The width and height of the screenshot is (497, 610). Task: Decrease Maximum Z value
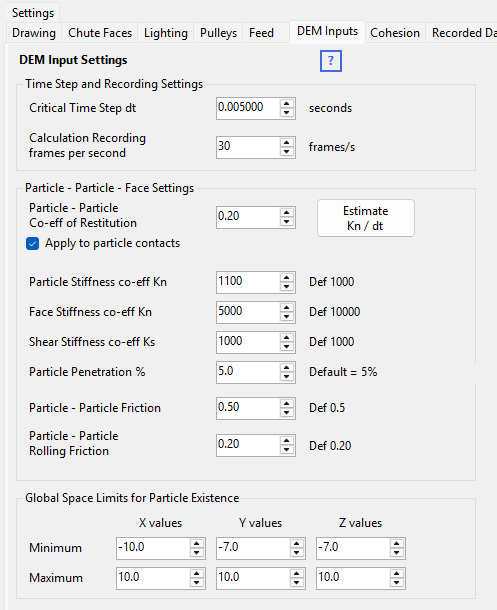(397, 583)
